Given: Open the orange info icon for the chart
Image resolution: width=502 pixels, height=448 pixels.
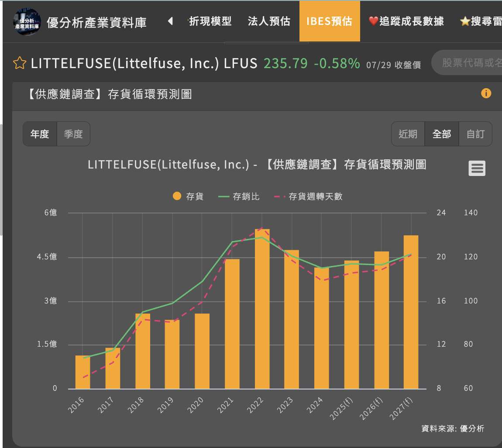Looking at the screenshot, I should [486, 93].
